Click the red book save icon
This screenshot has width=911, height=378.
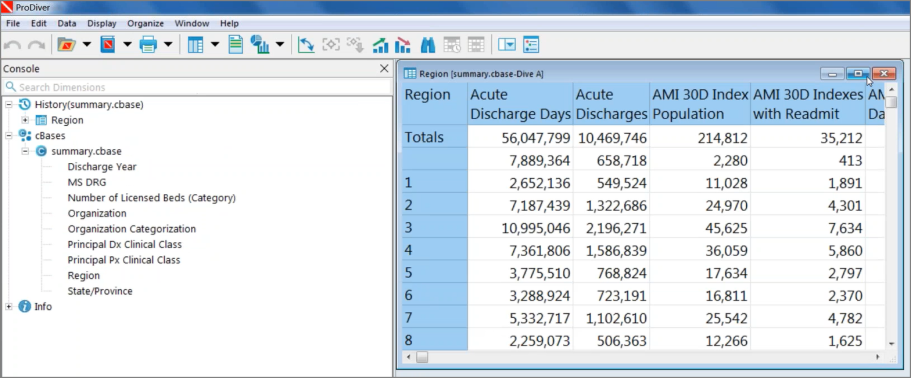[x=108, y=45]
